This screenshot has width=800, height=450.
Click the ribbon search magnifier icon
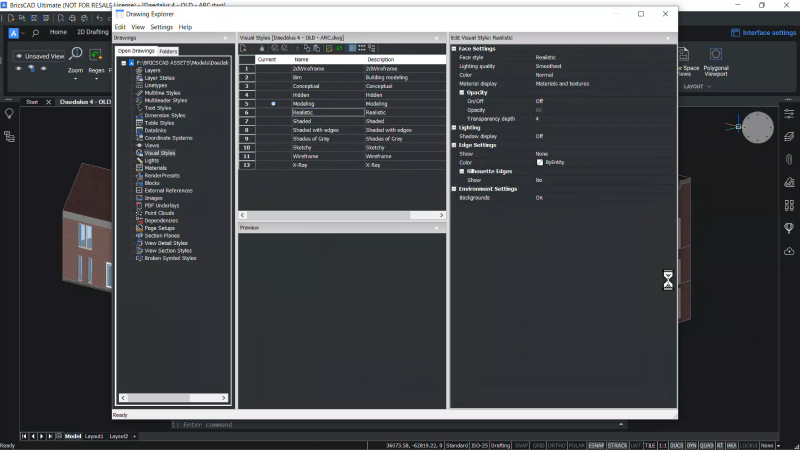(x=35, y=33)
